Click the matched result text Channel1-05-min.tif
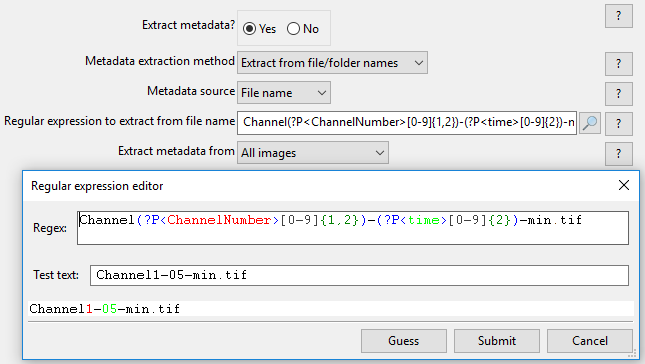Screen dimensions: 645x364 pyautogui.click(x=104, y=309)
